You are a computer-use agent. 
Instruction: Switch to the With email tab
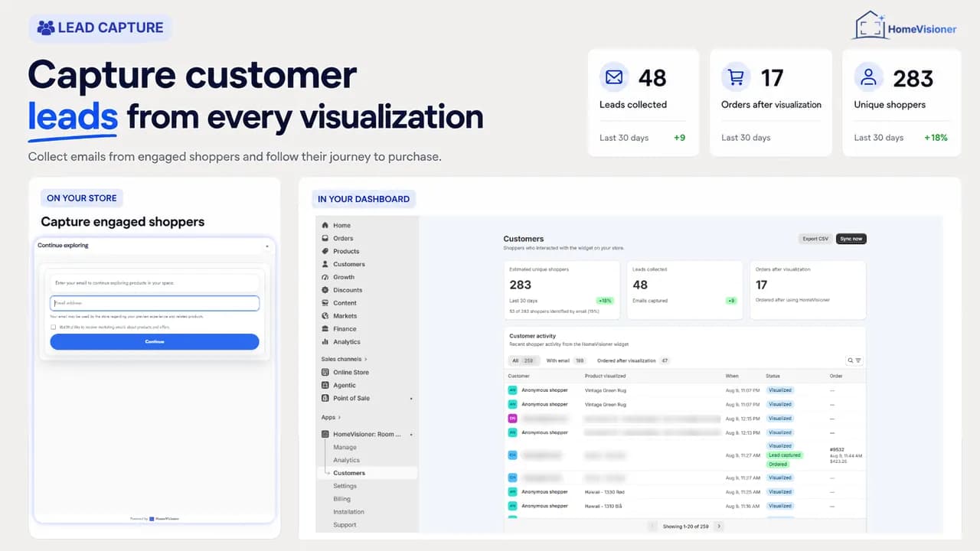(x=566, y=360)
